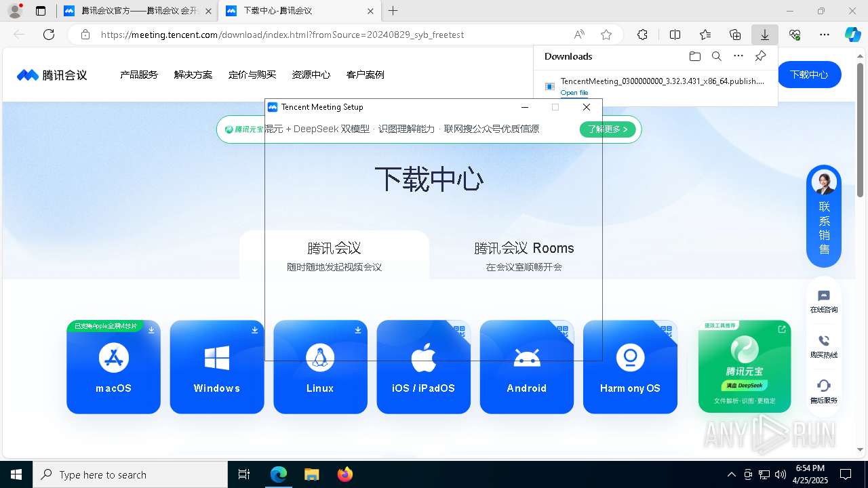868x488 pixels.
Task: Click the TencentMeeting installer file name
Action: (663, 81)
